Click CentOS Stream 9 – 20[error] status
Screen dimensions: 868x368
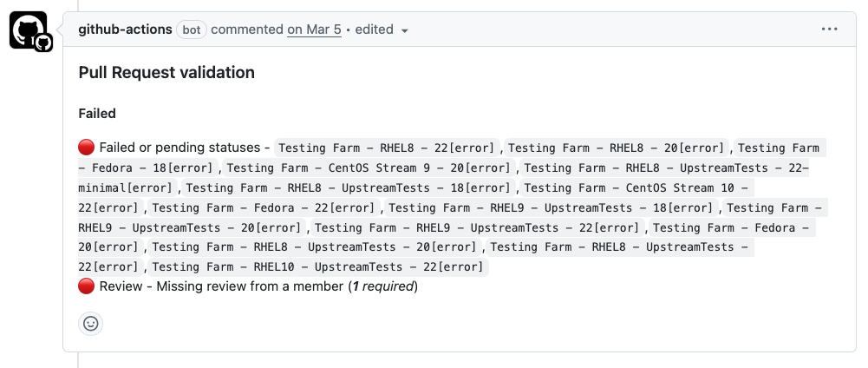click(369, 168)
